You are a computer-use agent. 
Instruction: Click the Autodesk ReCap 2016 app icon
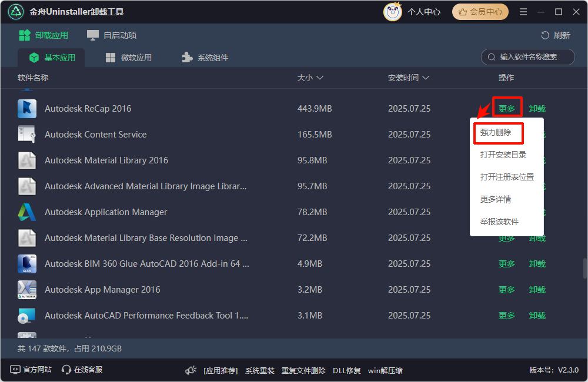[26, 108]
